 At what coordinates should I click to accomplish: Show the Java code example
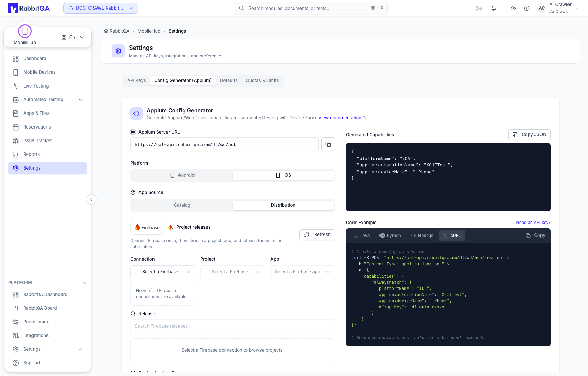[x=362, y=236]
